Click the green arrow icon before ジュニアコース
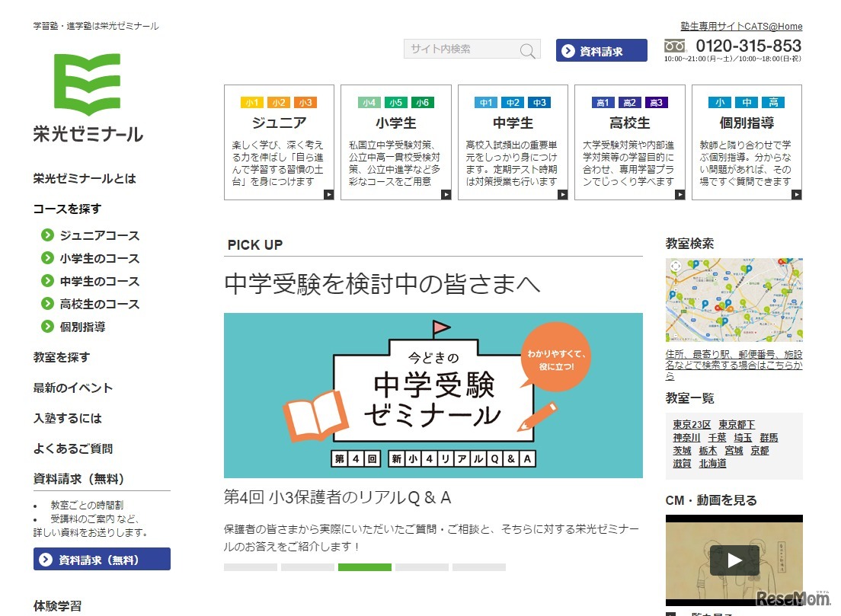The image size is (841, 616). (x=47, y=235)
